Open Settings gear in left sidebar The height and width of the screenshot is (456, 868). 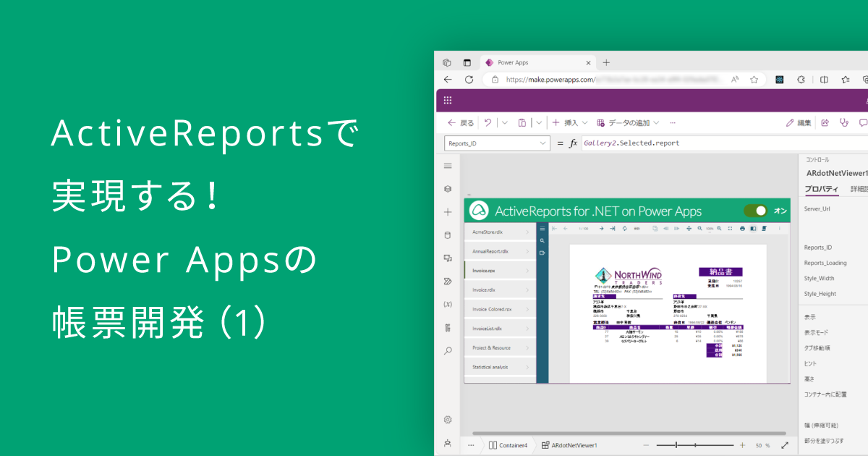(x=448, y=420)
